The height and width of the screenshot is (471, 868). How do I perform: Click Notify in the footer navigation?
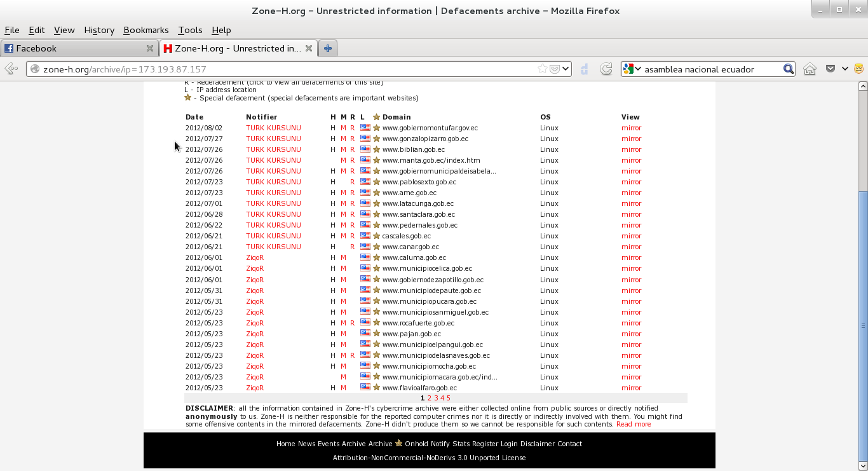pos(440,444)
